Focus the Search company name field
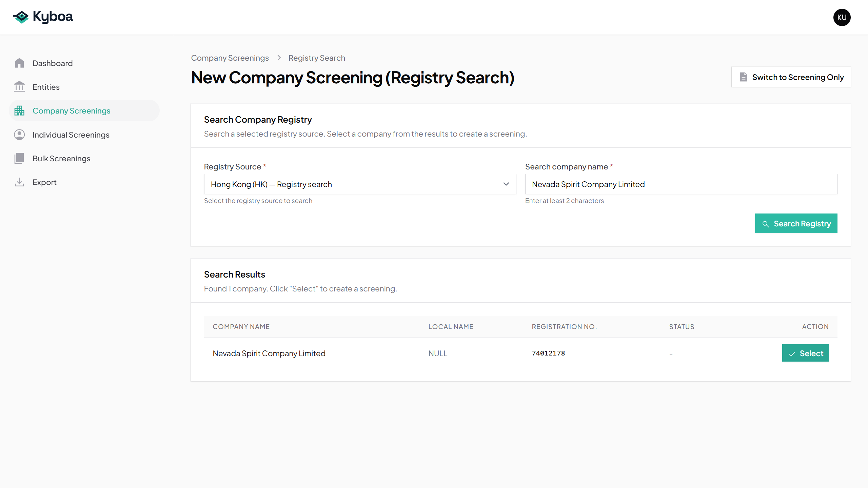The width and height of the screenshot is (868, 488). point(681,184)
